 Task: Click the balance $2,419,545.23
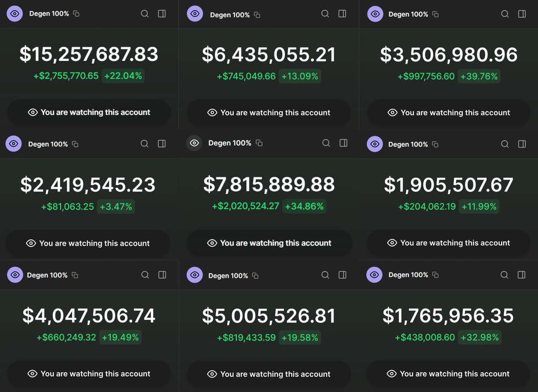pos(88,185)
